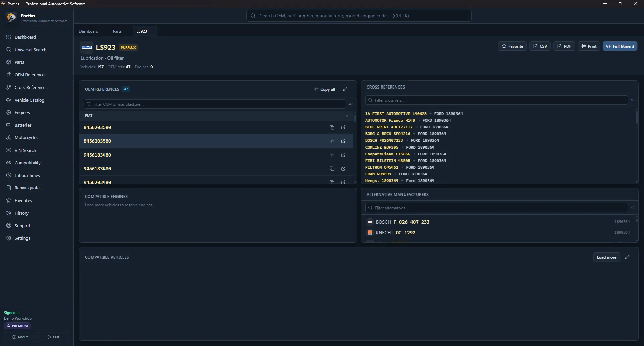644x346 pixels.
Task: Click the PURFLUX brand tag
Action: [128, 47]
